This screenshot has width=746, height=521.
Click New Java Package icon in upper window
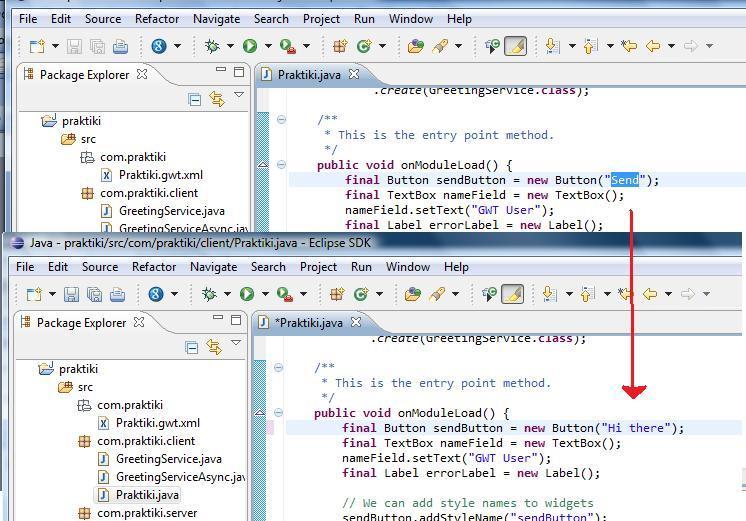click(340, 46)
